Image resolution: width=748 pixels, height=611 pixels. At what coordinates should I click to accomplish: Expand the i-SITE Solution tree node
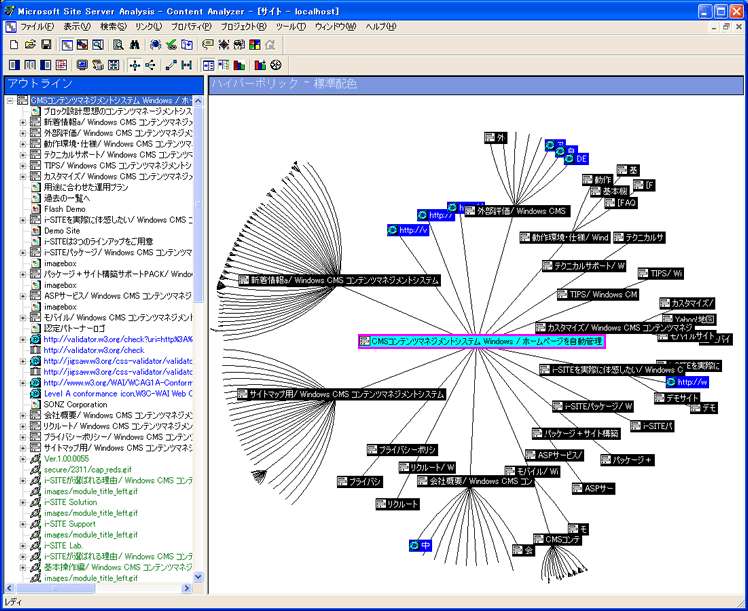pos(22,502)
